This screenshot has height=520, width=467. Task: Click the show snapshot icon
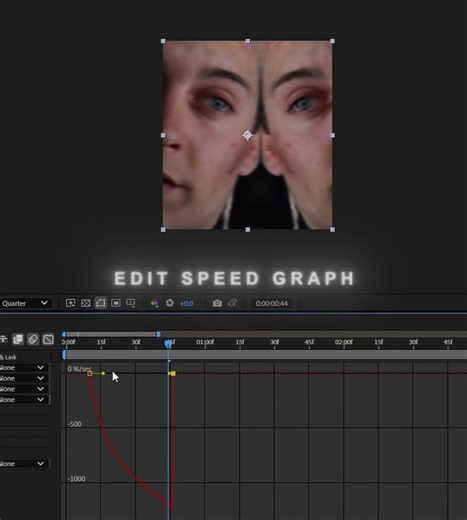232,303
